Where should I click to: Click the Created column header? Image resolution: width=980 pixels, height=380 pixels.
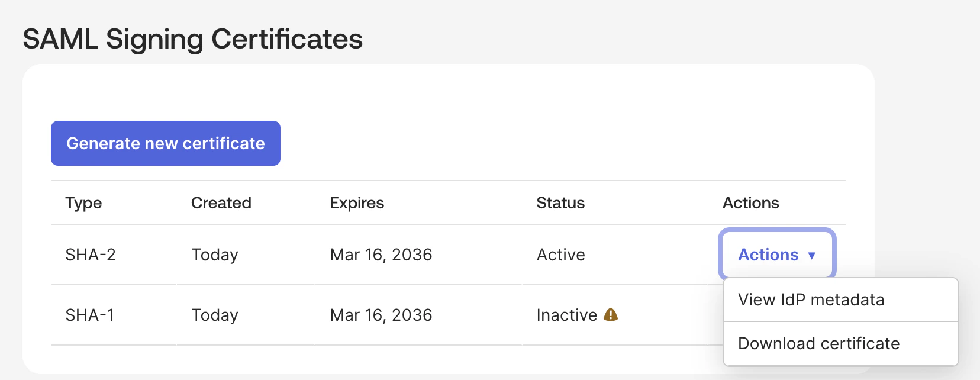pos(221,203)
